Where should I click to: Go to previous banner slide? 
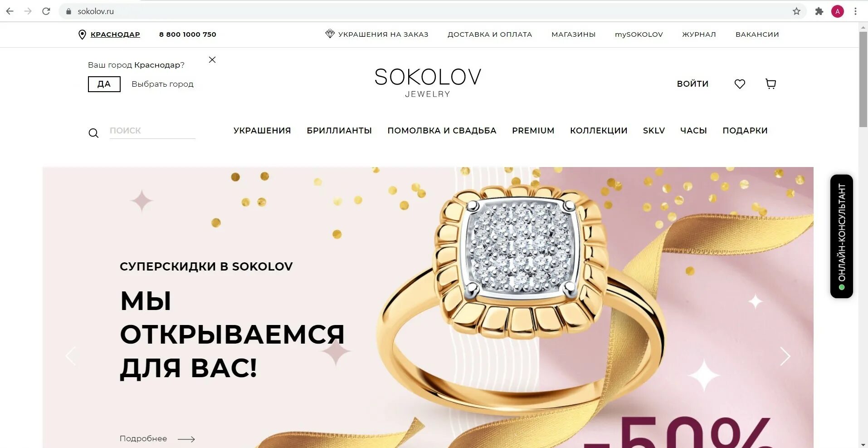(x=70, y=356)
